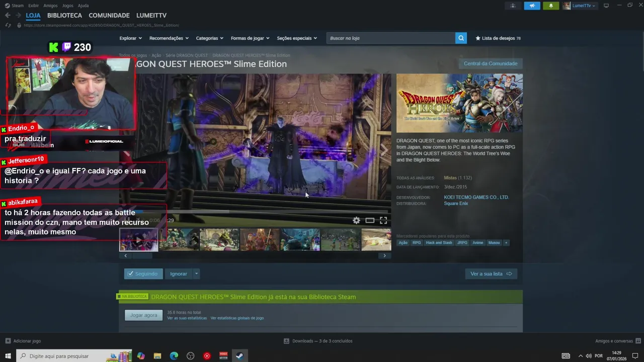
Task: Open Lista de desejos
Action: click(x=498, y=38)
